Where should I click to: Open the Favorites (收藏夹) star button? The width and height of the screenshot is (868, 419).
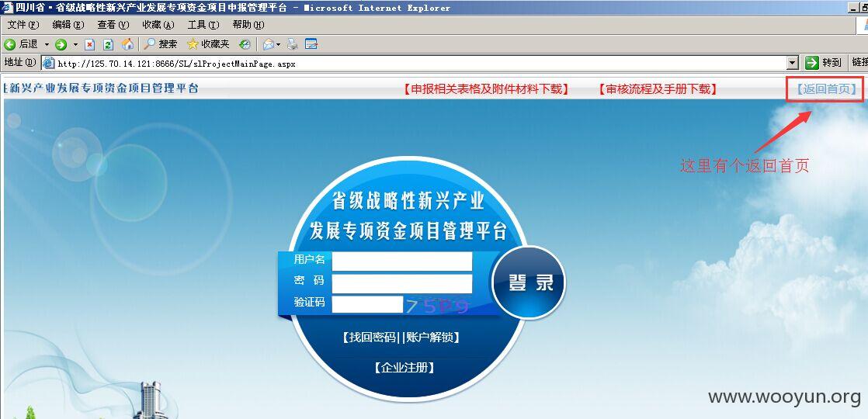(208, 44)
